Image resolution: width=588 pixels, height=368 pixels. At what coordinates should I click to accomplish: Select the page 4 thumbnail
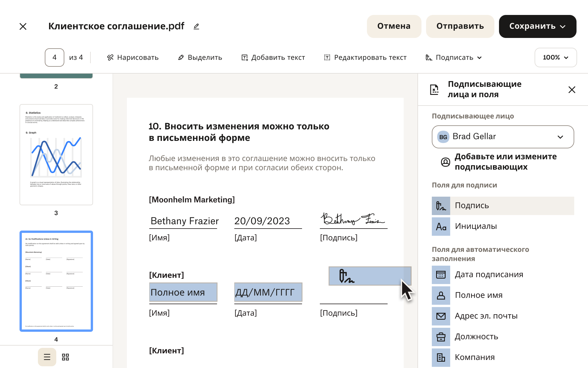point(56,281)
